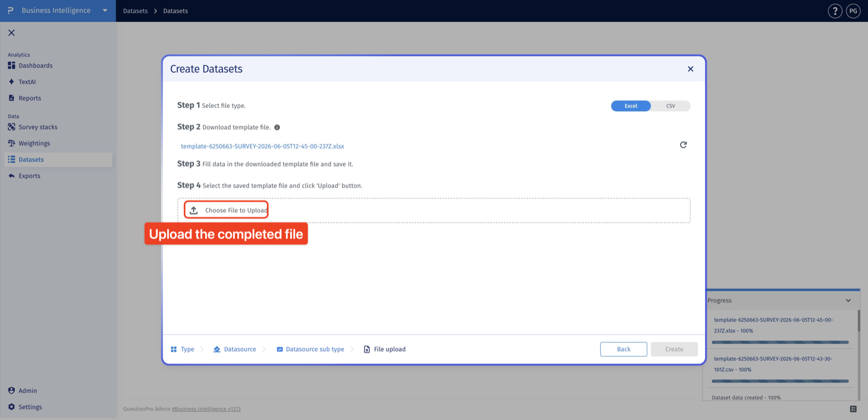Click the xlsx template progress bar

(x=780, y=342)
